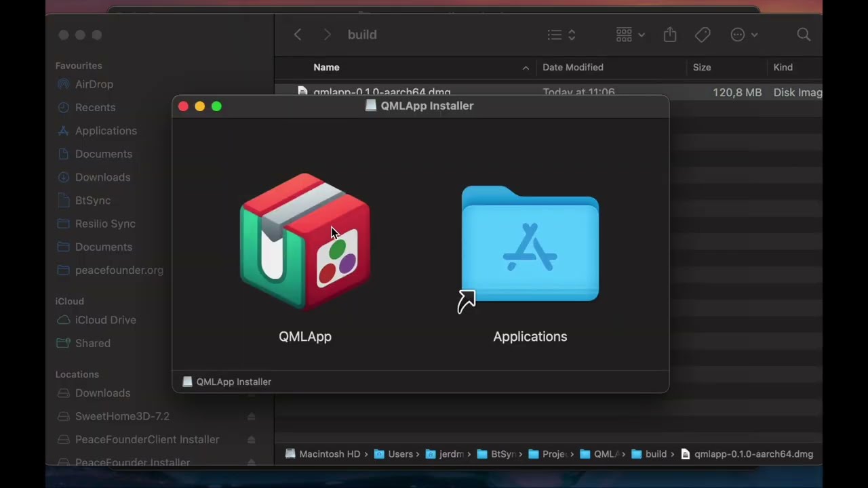Click the AirDrop sidebar icon
The width and height of the screenshot is (868, 488).
64,84
